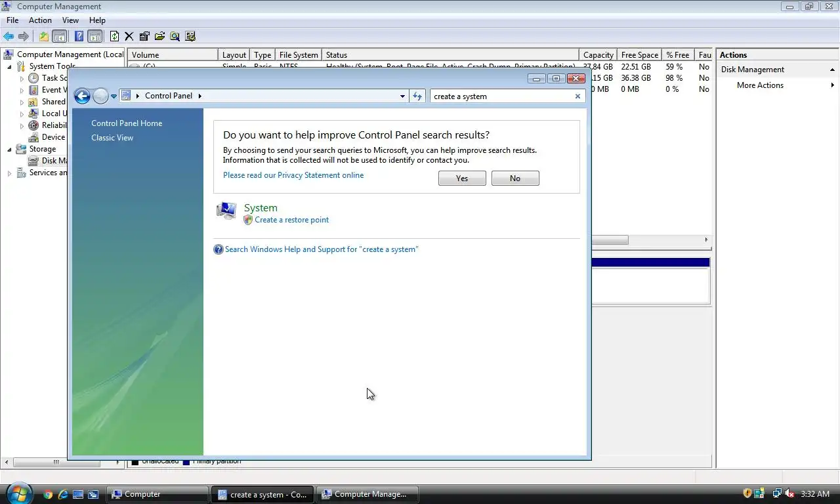Toggle Show/Hide Console Tree toolbar icon
The image size is (840, 504).
[59, 36]
